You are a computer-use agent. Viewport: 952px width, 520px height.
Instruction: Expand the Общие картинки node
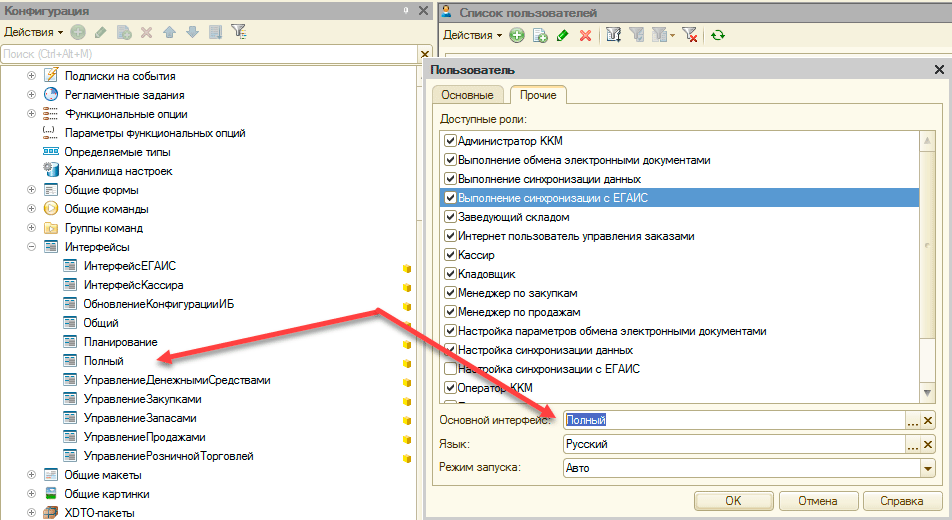(x=32, y=493)
